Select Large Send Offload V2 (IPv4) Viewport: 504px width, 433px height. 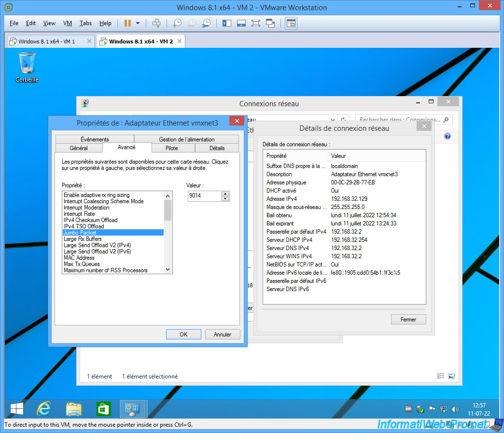pyautogui.click(x=113, y=245)
